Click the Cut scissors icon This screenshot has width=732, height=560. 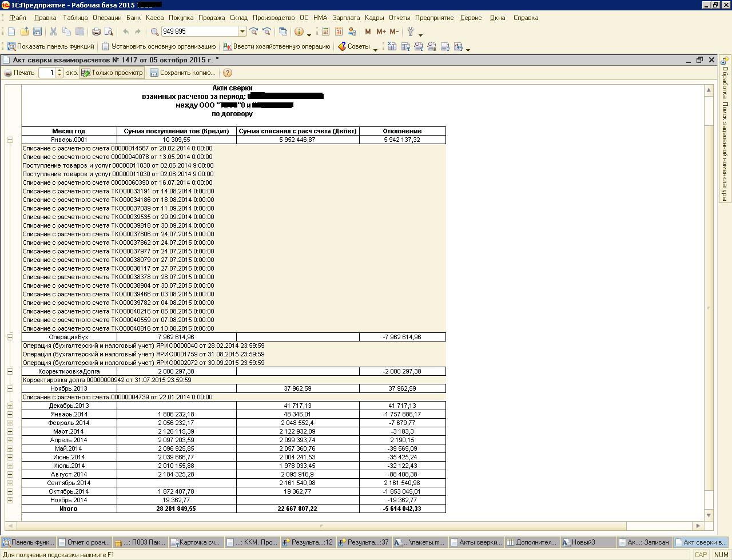coord(53,31)
